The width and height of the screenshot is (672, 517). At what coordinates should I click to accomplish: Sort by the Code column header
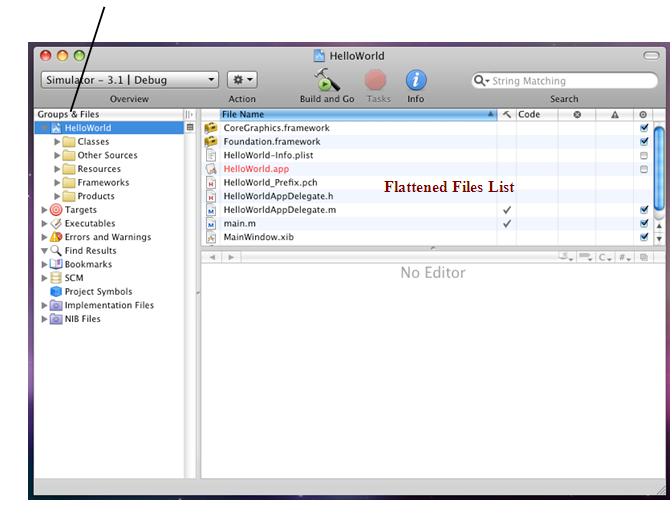point(537,114)
